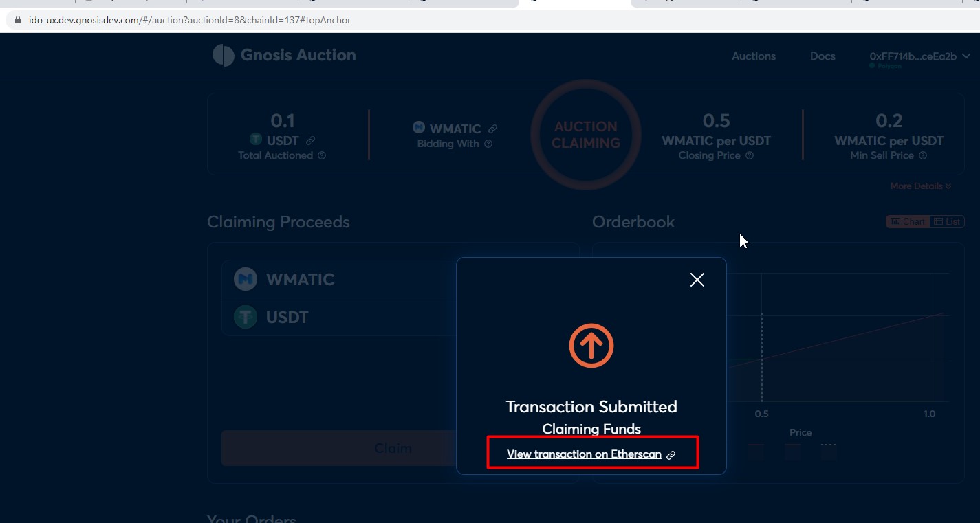The height and width of the screenshot is (523, 980).
Task: Click the orange upward arrow submitted icon
Action: (x=591, y=346)
